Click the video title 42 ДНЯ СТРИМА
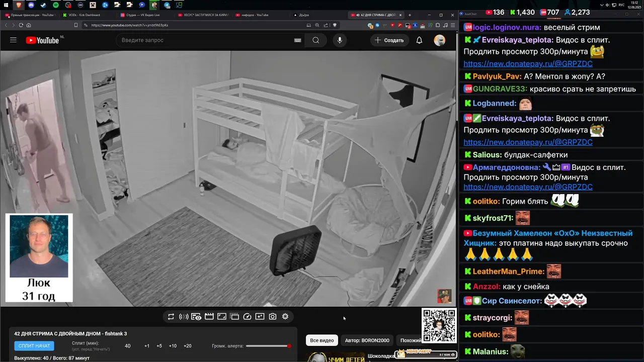This screenshot has width=644, height=362. click(70, 334)
